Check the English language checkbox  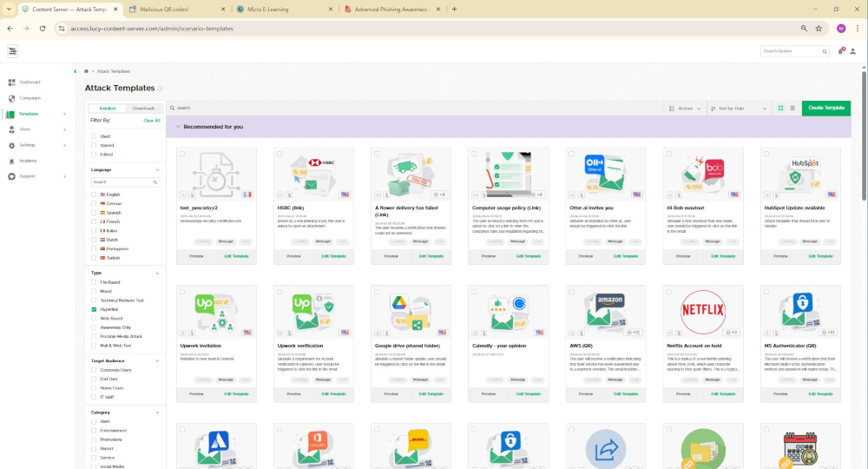click(94, 195)
